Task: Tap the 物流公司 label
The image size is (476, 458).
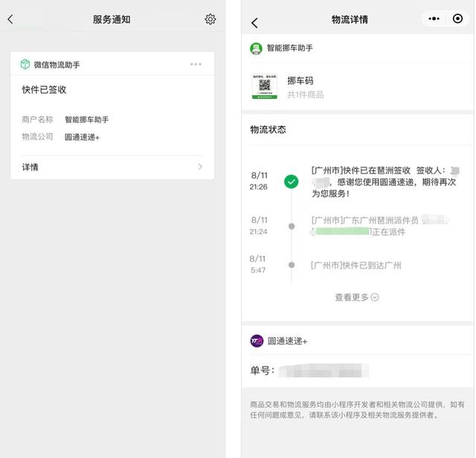Action: pyautogui.click(x=37, y=137)
